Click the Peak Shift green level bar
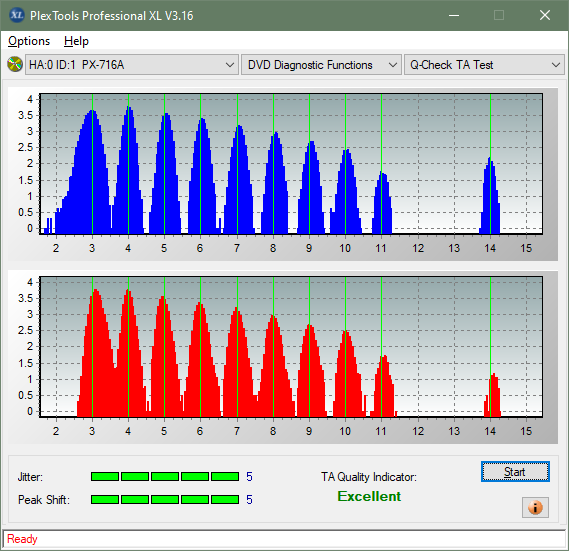This screenshot has height=551, width=569. 165,499
